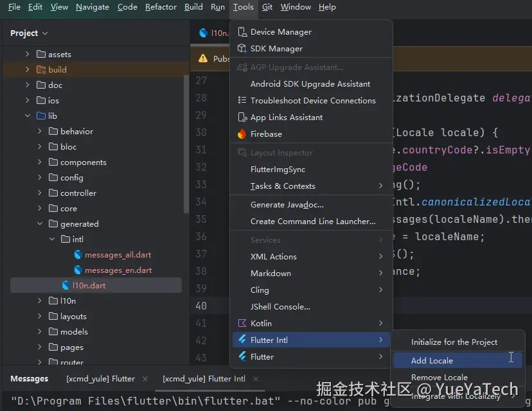
Task: Click the Flutter logo icon in menu
Action: pos(242,356)
